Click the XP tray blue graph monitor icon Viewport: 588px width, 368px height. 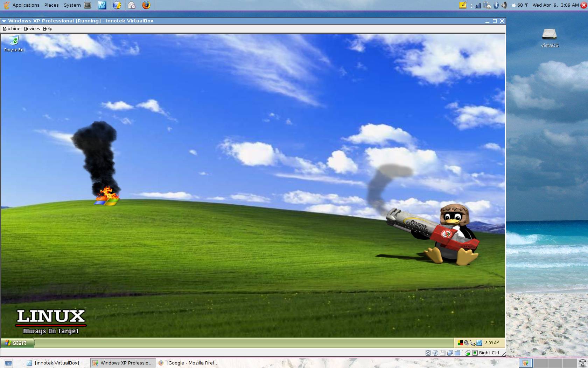point(479,343)
